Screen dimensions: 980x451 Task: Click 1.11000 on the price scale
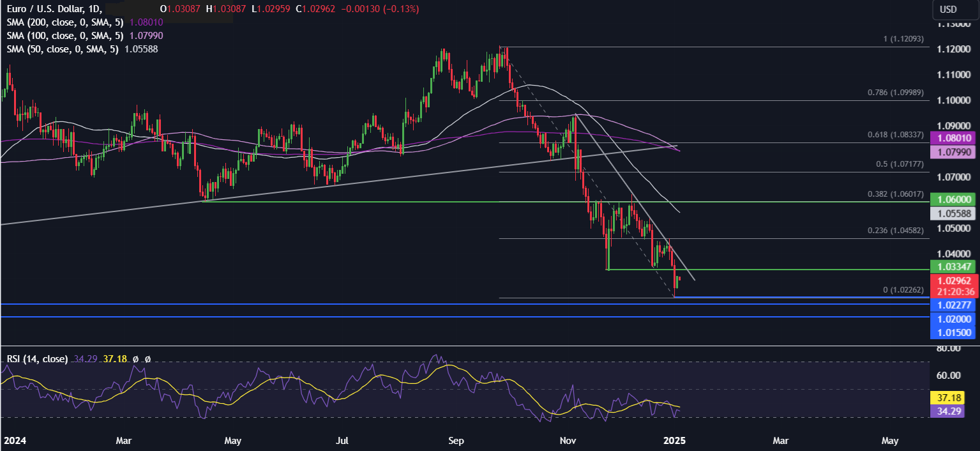coord(953,75)
